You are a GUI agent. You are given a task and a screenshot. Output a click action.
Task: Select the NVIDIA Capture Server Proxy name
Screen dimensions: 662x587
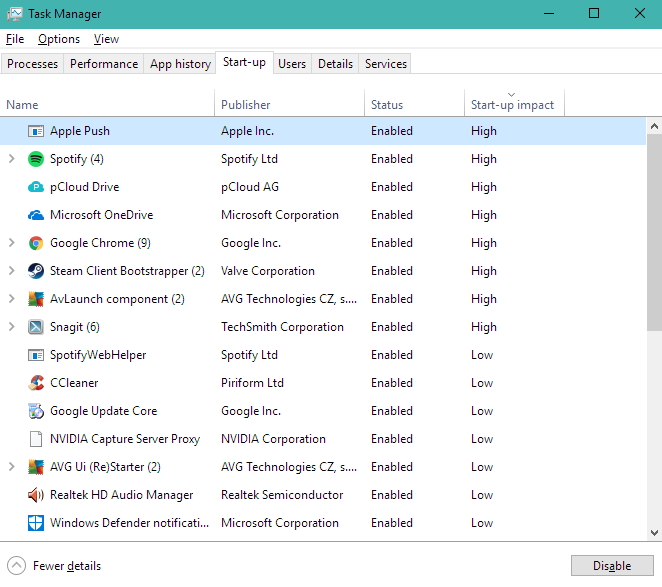(x=125, y=439)
